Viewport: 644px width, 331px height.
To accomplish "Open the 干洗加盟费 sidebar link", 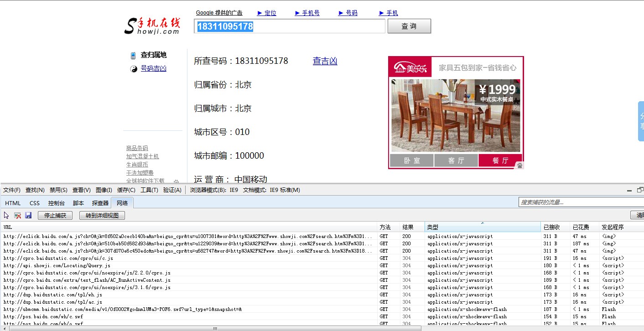I will pos(140,173).
